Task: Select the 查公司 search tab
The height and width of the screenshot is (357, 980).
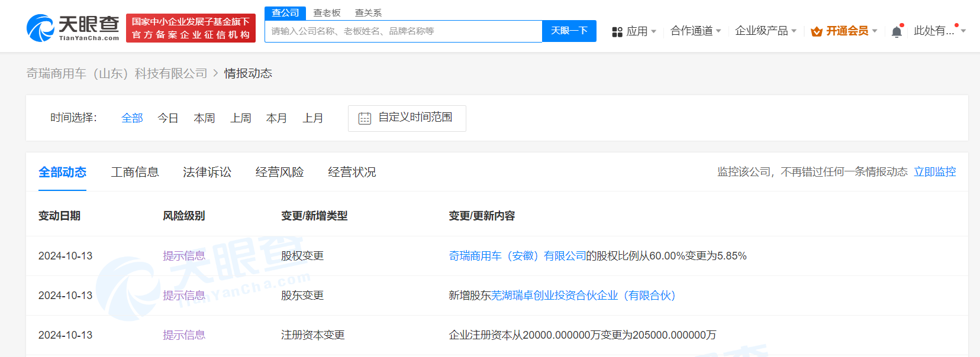Action: click(285, 13)
